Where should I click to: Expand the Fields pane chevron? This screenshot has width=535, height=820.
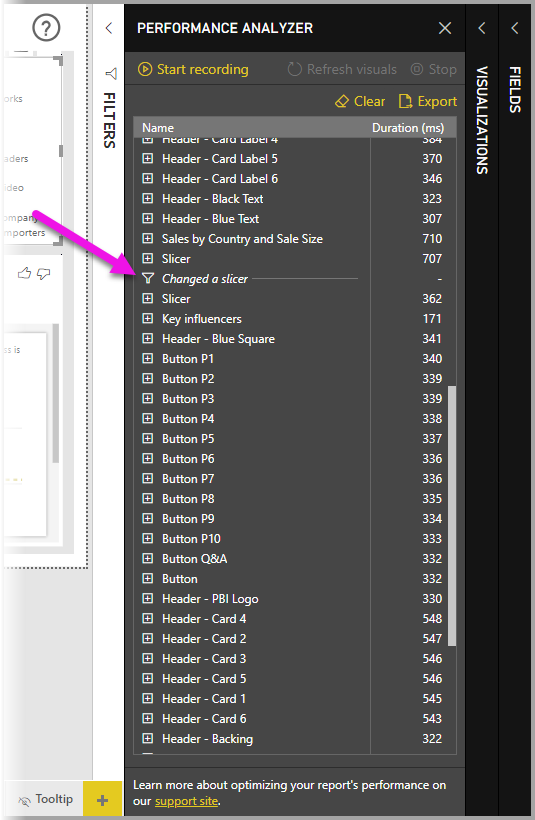tap(515, 28)
